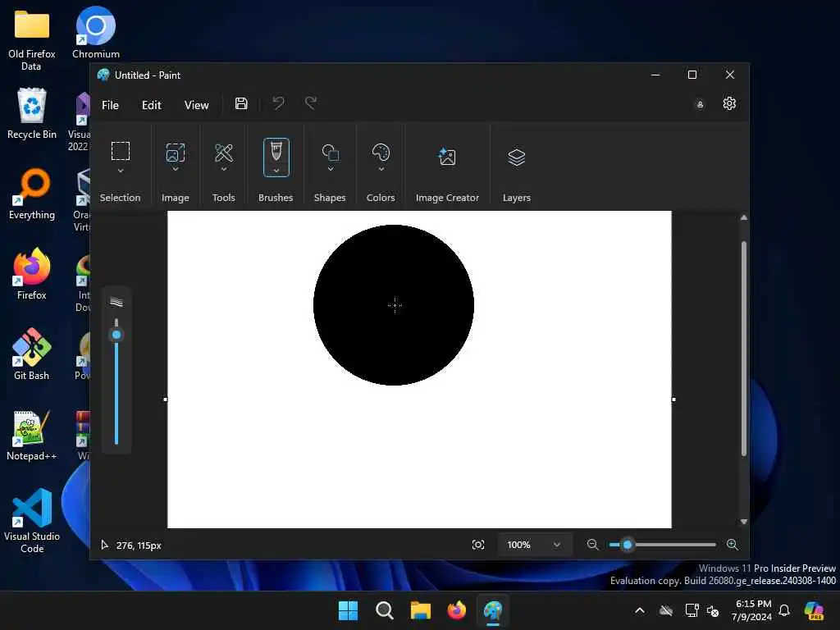
Task: Expand the Image dropdown chevron
Action: [176, 169]
